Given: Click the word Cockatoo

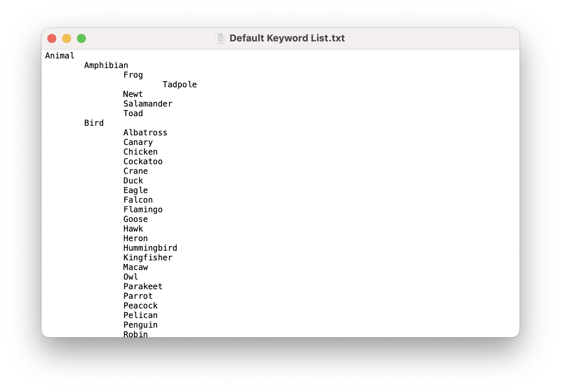Looking at the screenshot, I should [x=143, y=162].
